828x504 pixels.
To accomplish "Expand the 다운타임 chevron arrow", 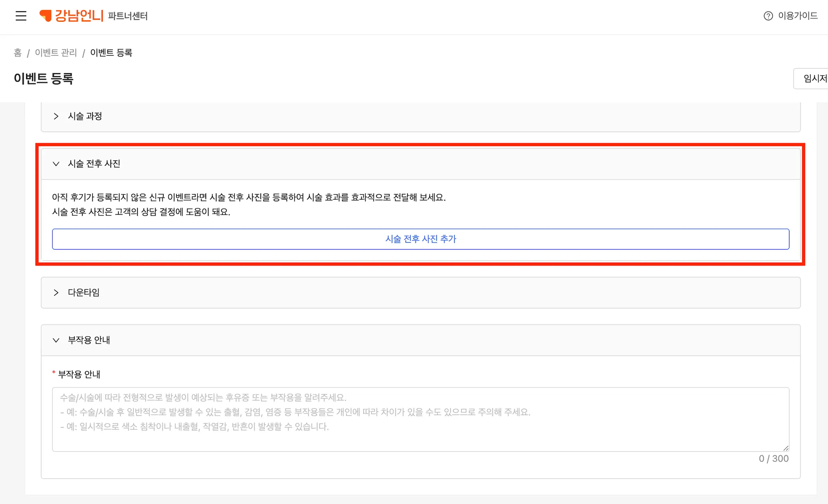I will [x=56, y=293].
